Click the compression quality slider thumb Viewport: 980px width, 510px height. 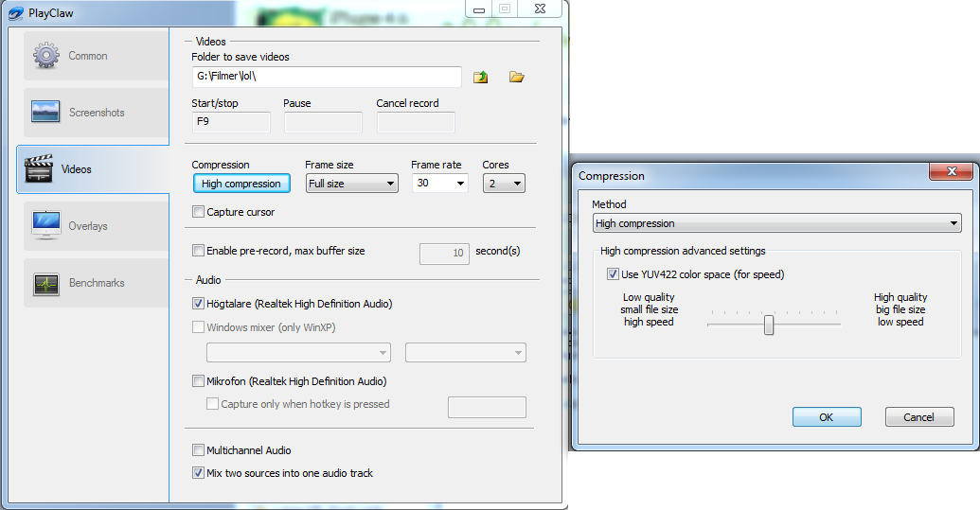(x=769, y=325)
